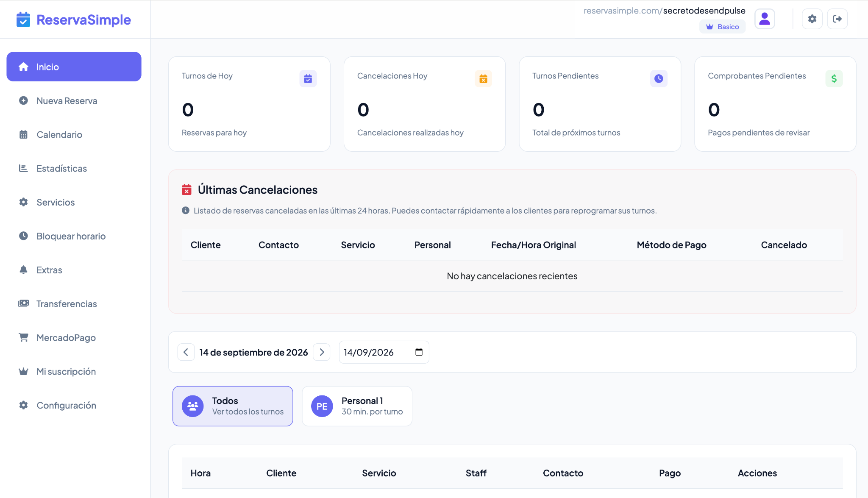Screen dimensions: 868x498
Task: Click the Cancelaciones Hoy orange calendar icon
Action: 483,78
